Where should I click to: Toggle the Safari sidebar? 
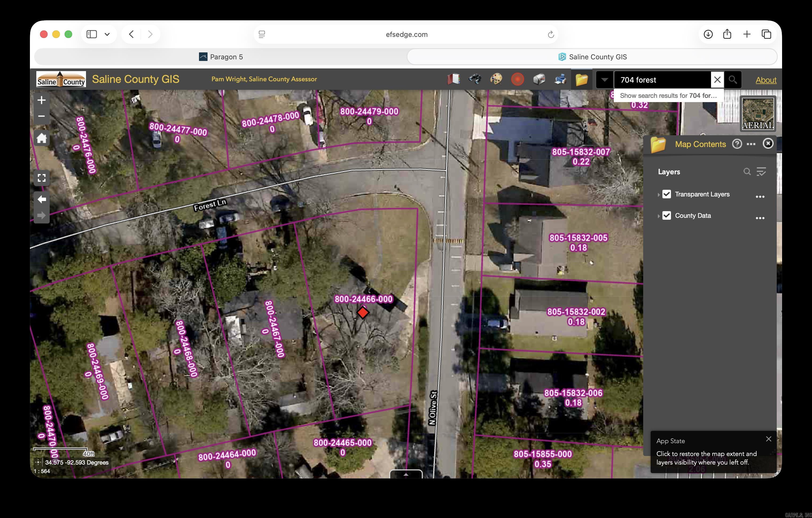click(92, 34)
